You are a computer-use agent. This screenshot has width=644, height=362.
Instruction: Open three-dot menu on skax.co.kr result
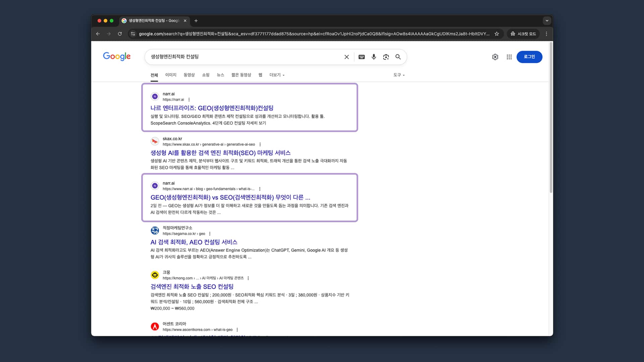pos(260,144)
